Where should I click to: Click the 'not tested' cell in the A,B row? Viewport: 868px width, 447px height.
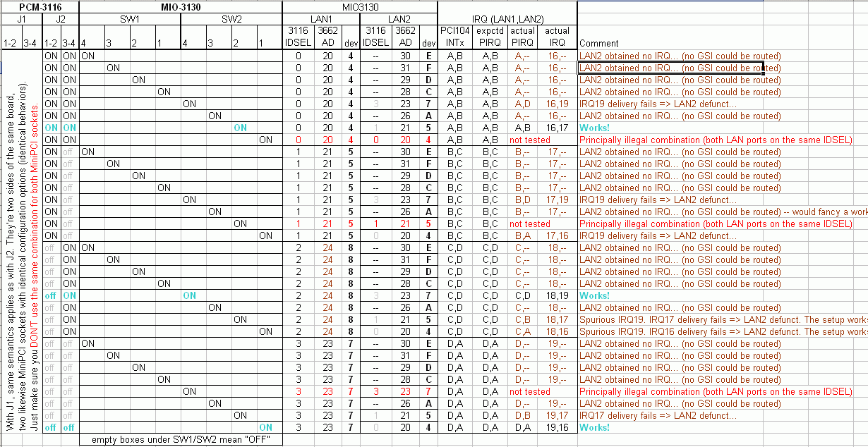pos(530,140)
